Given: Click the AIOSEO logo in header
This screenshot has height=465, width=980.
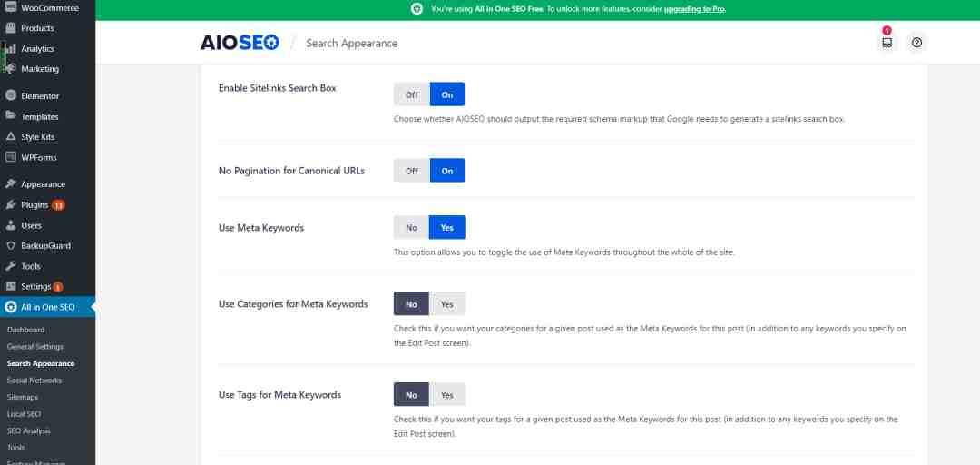Looking at the screenshot, I should pyautogui.click(x=240, y=43).
